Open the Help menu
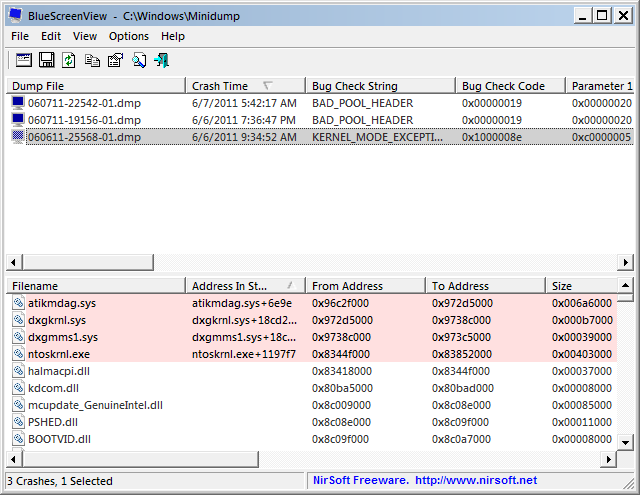This screenshot has width=640, height=495. 173,36
